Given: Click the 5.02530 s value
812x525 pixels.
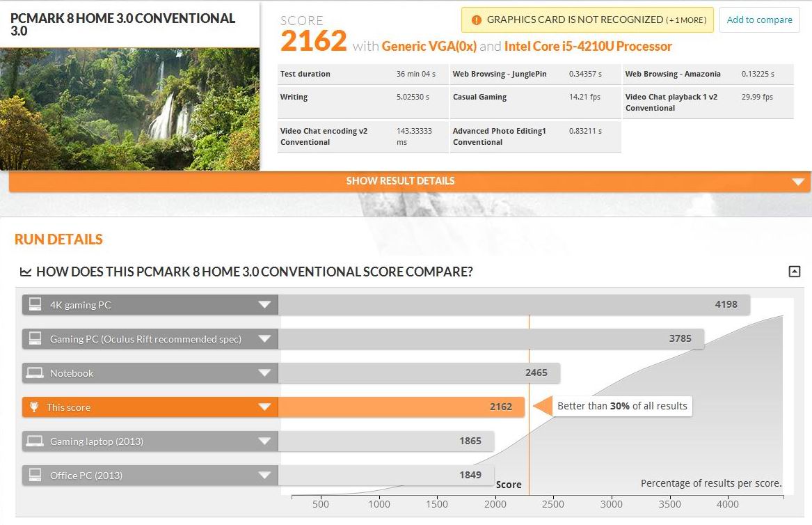Looking at the screenshot, I should (413, 97).
